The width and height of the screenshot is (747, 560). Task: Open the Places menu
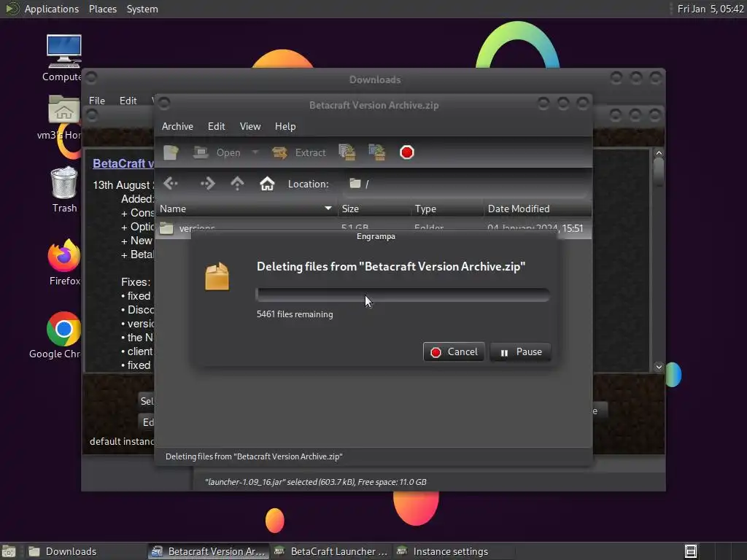point(102,9)
